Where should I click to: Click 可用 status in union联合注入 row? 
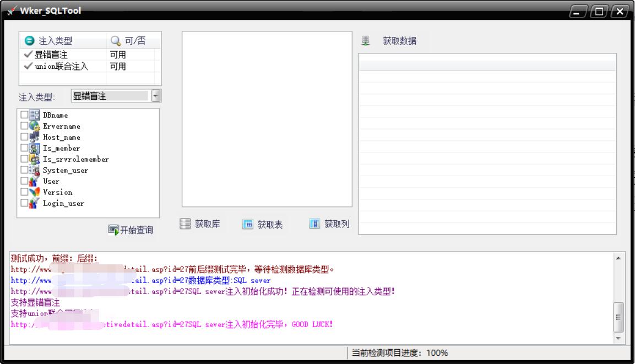coord(118,66)
